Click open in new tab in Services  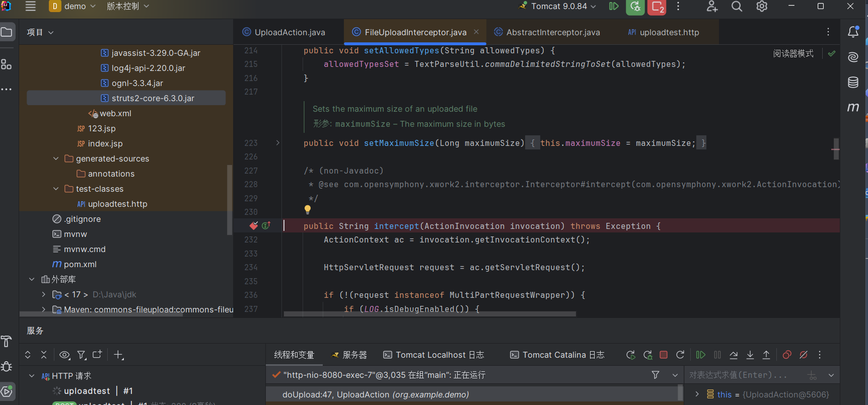point(98,354)
